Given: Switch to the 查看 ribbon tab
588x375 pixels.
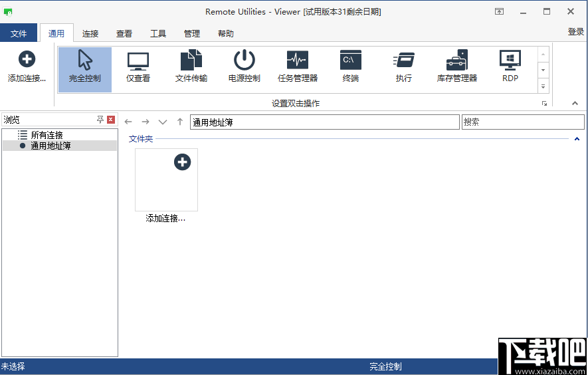Looking at the screenshot, I should (124, 33).
